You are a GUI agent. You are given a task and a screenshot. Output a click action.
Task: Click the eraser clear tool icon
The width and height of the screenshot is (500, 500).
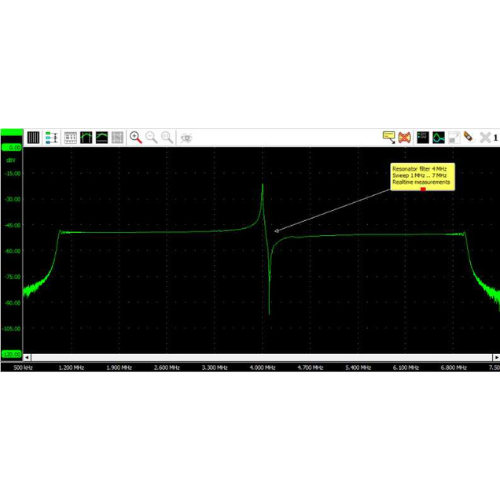pos(468,137)
